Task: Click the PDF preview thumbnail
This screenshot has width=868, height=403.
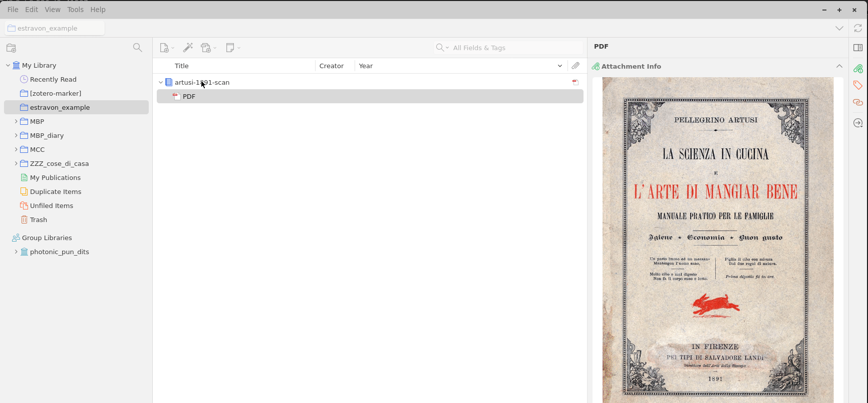Action: pos(718,240)
